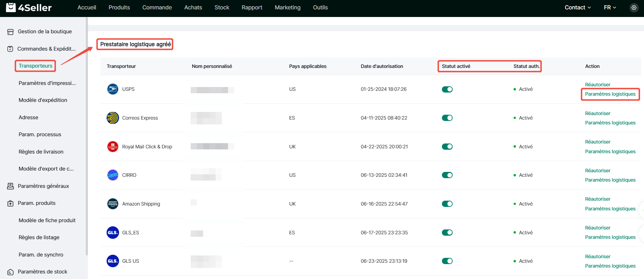Disable the CIRRO carrier switch
This screenshot has height=279, width=644.
pos(447,175)
